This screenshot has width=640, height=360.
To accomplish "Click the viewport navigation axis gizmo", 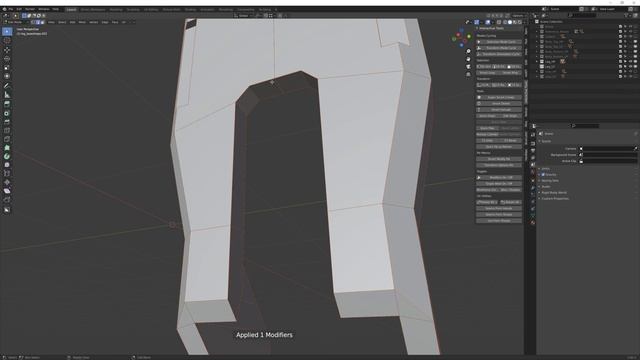I will coord(462,38).
